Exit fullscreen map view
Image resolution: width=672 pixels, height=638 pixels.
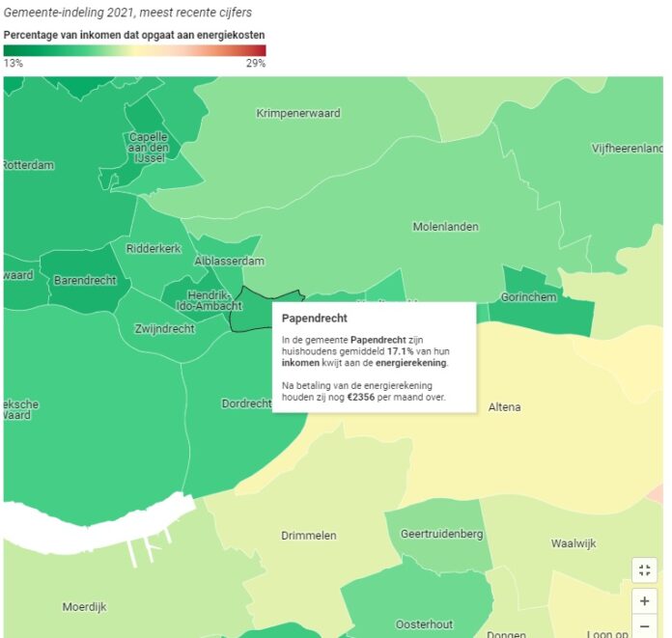644,570
